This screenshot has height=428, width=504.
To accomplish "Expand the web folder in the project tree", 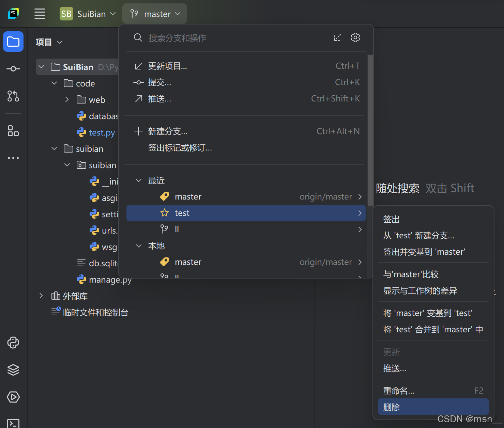I will [x=67, y=99].
